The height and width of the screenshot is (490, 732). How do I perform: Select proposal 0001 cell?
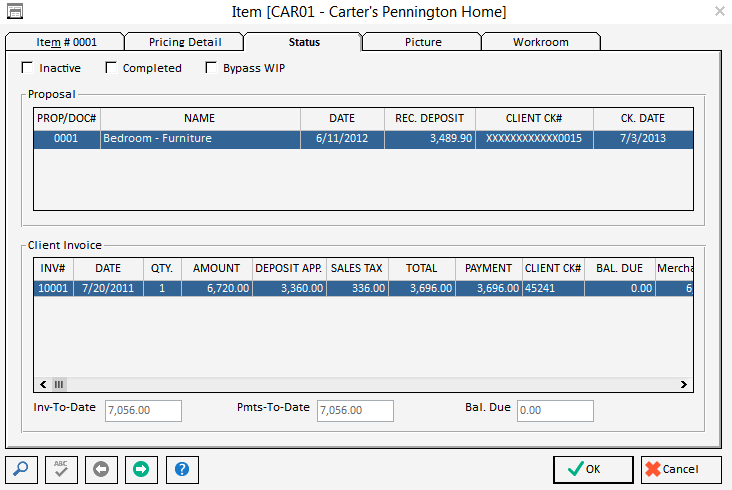[67, 139]
